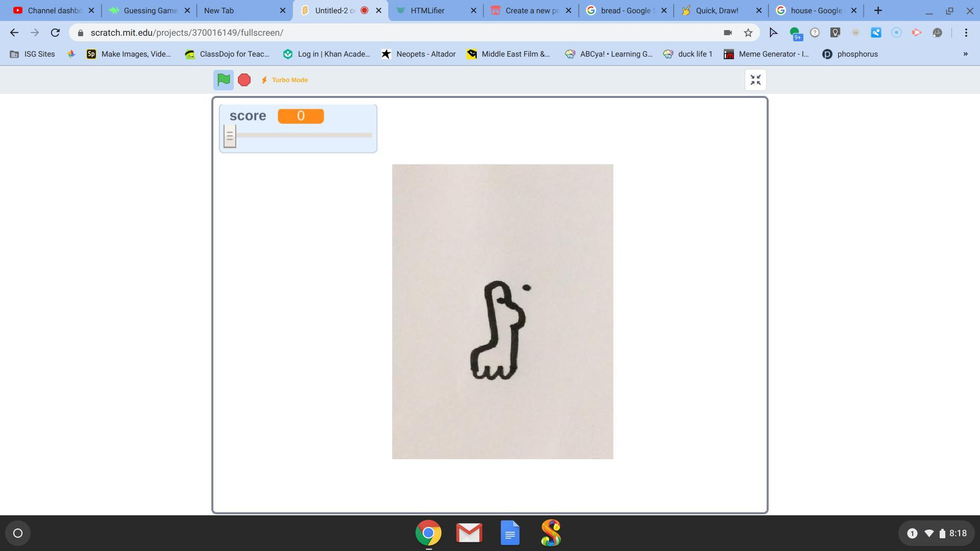Close the New Tab tab
Viewport: 980px width, 551px height.
[x=283, y=10]
